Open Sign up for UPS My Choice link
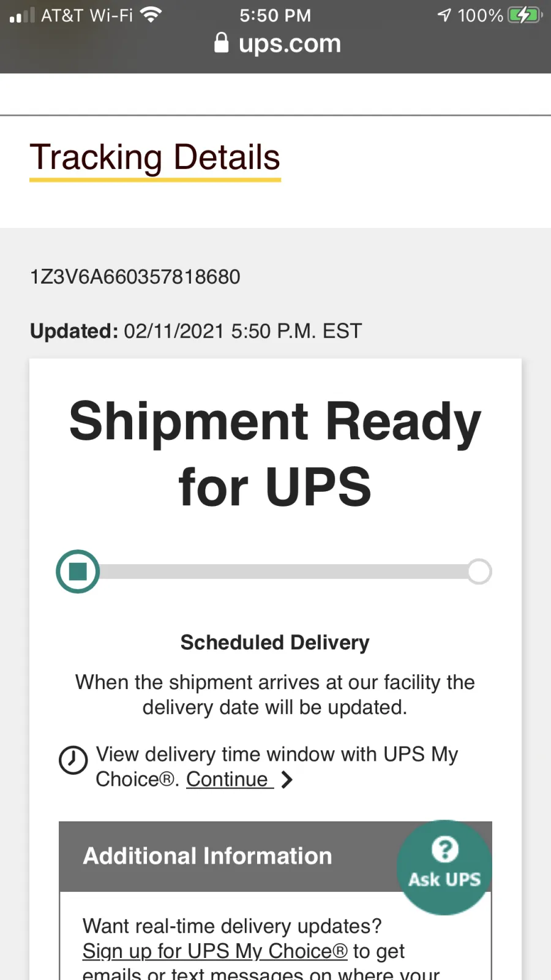Screen dimensions: 551x980 [x=215, y=951]
